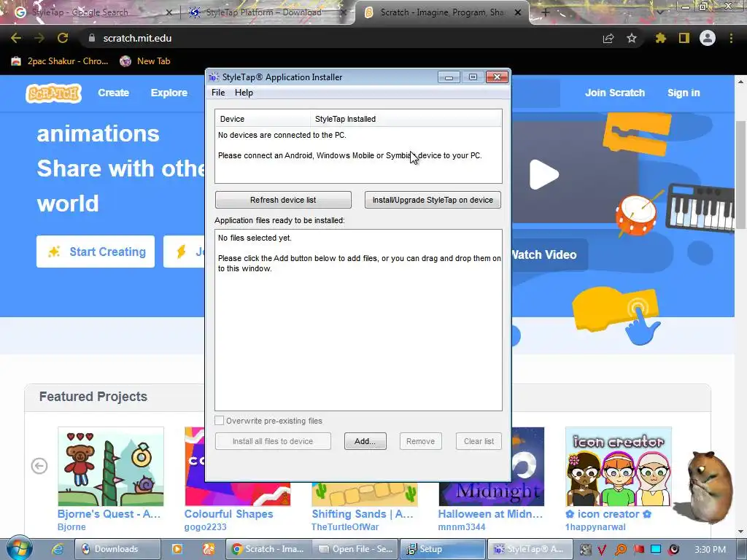Open the New Tab bookmark
747x560 pixels.
click(145, 61)
